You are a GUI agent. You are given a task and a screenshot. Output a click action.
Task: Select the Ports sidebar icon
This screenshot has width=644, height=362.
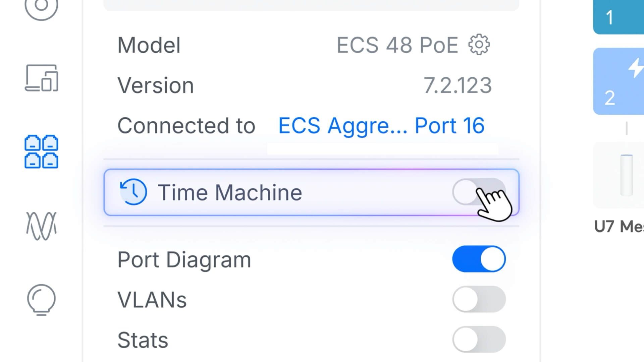point(41,152)
